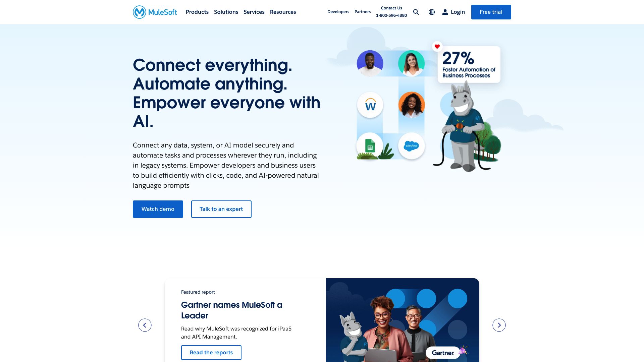Expand the Solutions navigation dropdown

(x=226, y=12)
